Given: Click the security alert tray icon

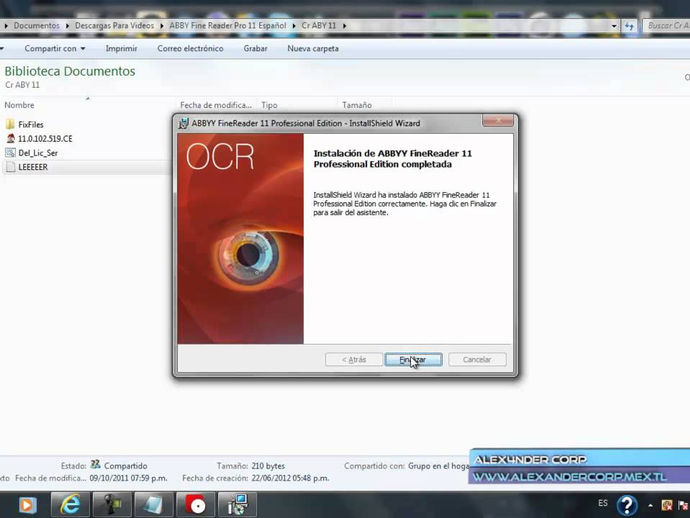Looking at the screenshot, I should [667, 505].
